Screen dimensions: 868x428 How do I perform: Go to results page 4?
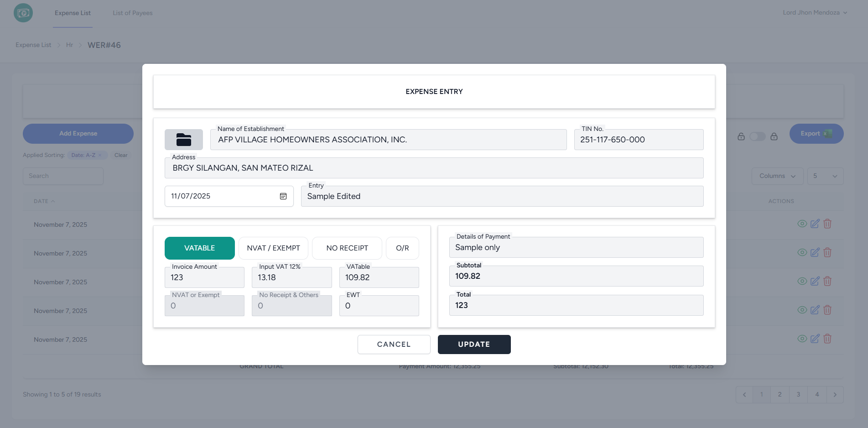[x=817, y=395]
